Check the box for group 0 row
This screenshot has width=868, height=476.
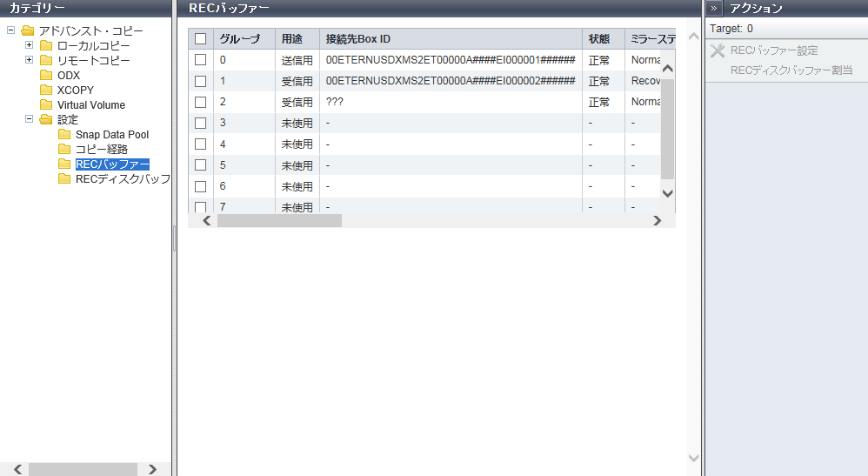[x=201, y=60]
